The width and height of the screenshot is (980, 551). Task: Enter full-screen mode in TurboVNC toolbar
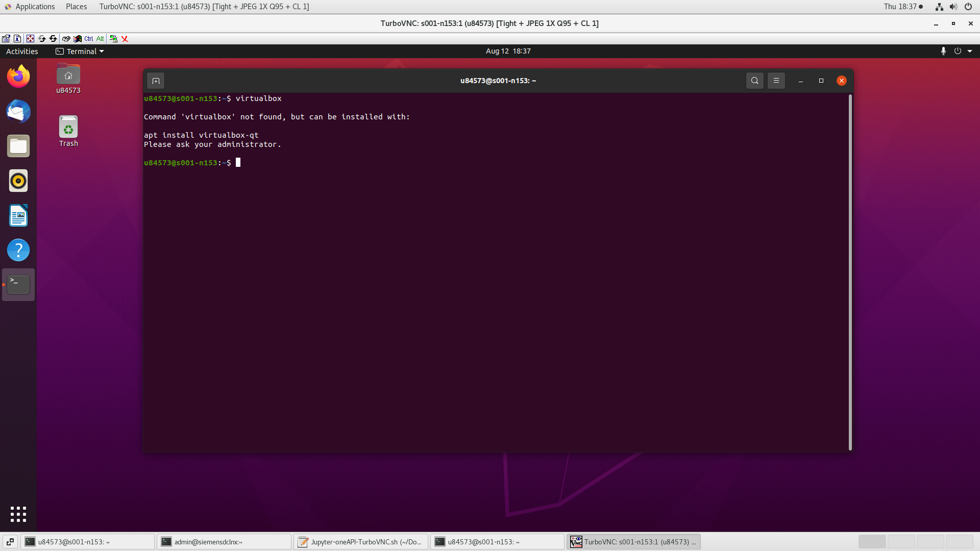[30, 38]
